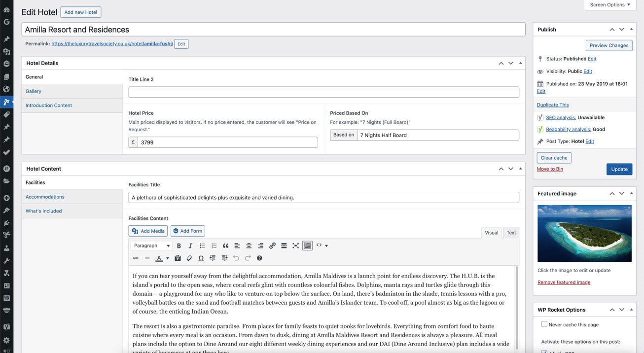
Task: Click the Facilities Content editor scrollbar
Action: coord(517,309)
